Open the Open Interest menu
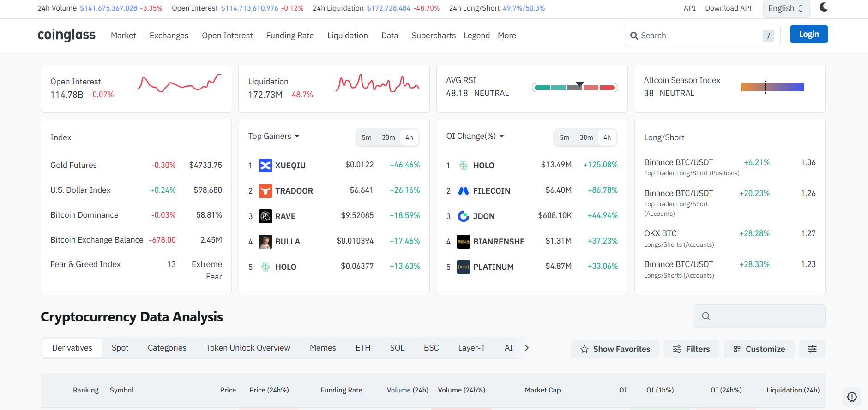Screen dimensions: 868x410 click(x=227, y=36)
